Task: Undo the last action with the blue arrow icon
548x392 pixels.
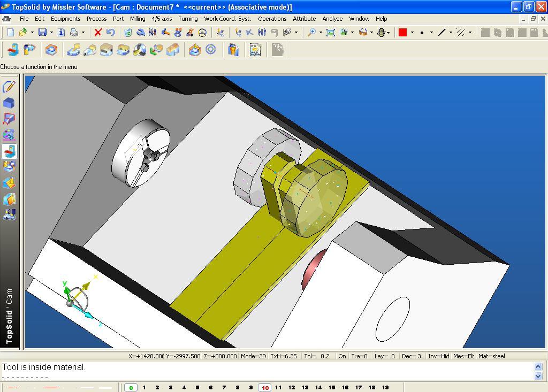Action: (111, 33)
